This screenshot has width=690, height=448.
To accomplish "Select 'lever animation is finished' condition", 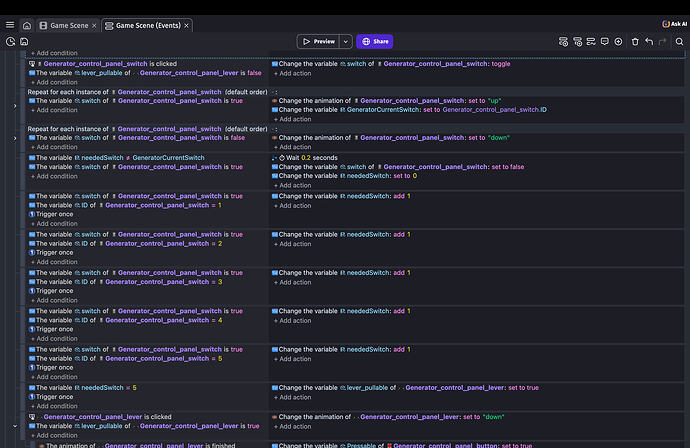I will (137, 445).
